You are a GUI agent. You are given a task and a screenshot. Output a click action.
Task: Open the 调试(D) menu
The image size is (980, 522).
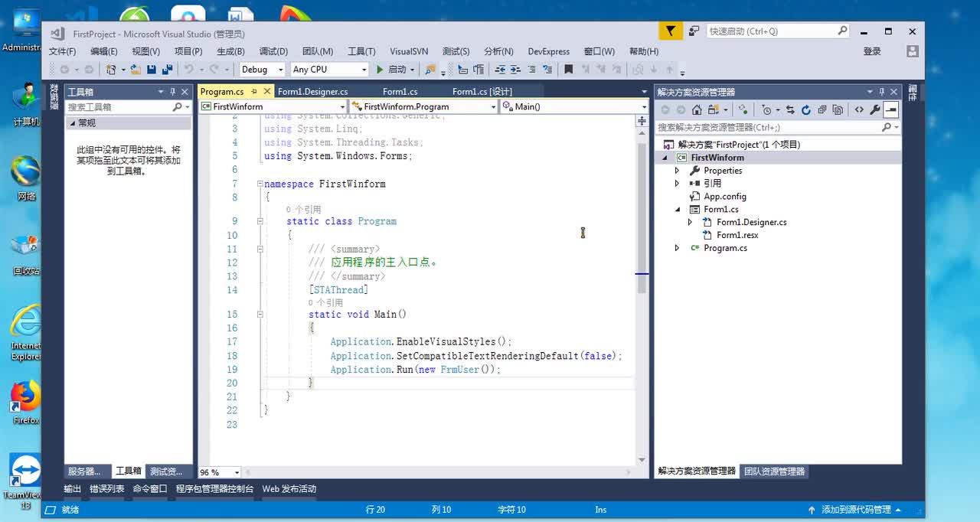[273, 51]
